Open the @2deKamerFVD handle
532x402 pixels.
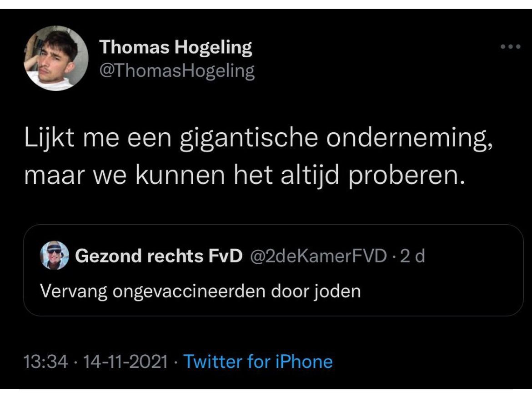[x=318, y=256]
